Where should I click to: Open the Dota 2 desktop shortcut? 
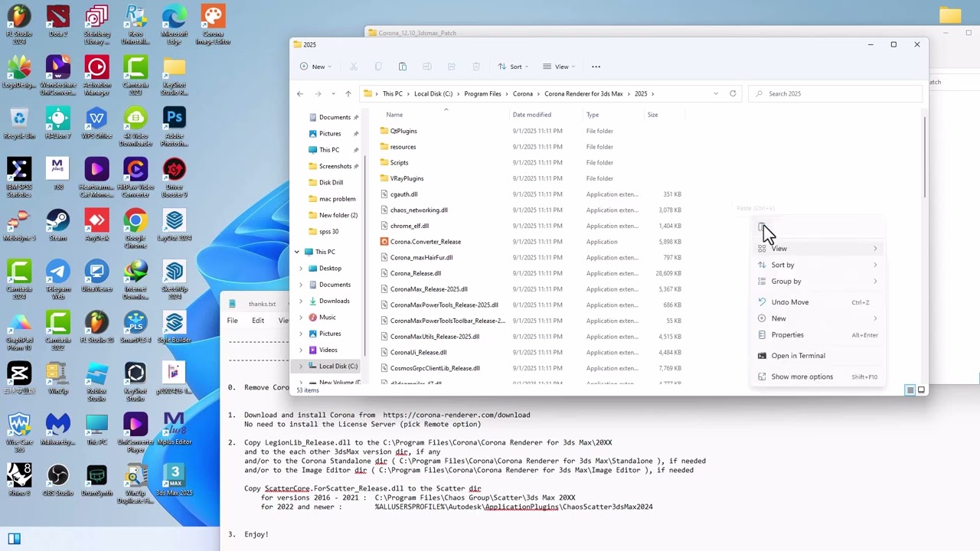click(58, 24)
